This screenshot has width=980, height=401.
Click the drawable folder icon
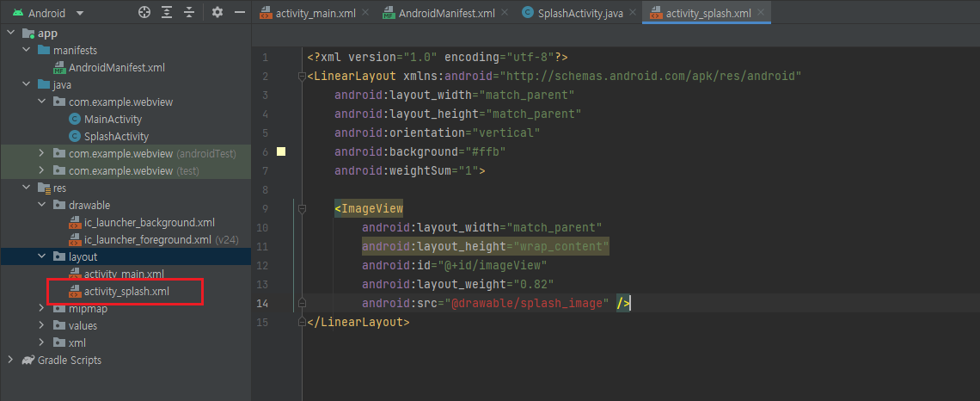[58, 205]
